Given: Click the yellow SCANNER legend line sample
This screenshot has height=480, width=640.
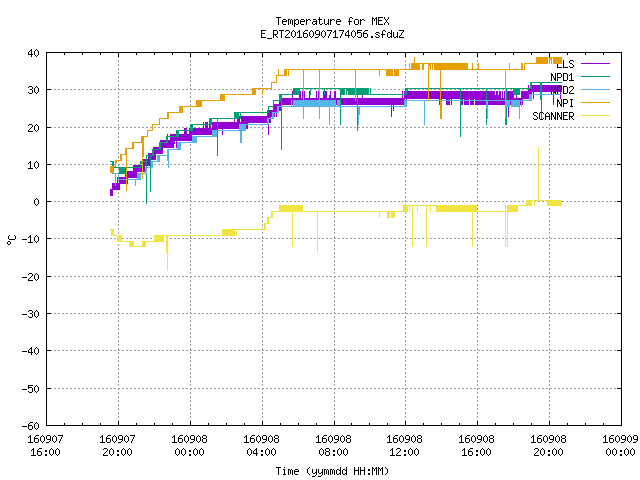Looking at the screenshot, I should coord(595,116).
